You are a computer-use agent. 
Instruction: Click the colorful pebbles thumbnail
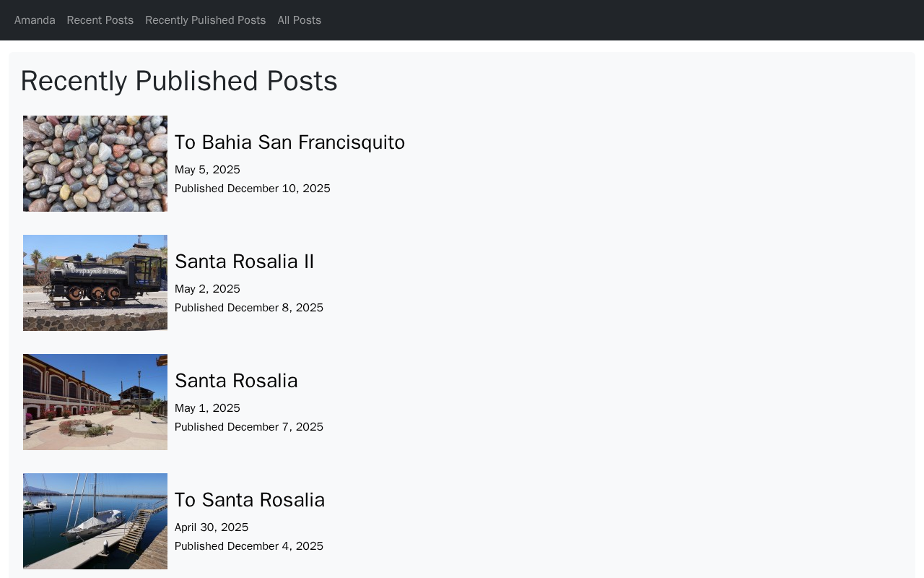[x=95, y=163]
